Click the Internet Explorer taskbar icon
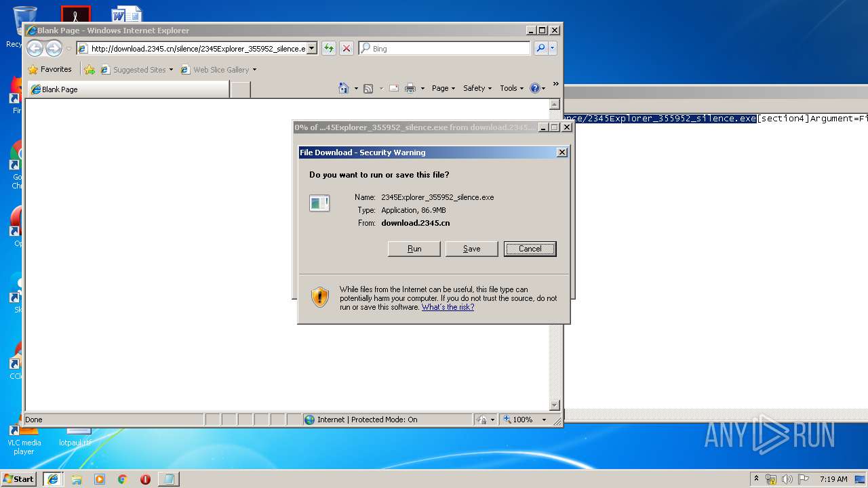 coord(53,479)
